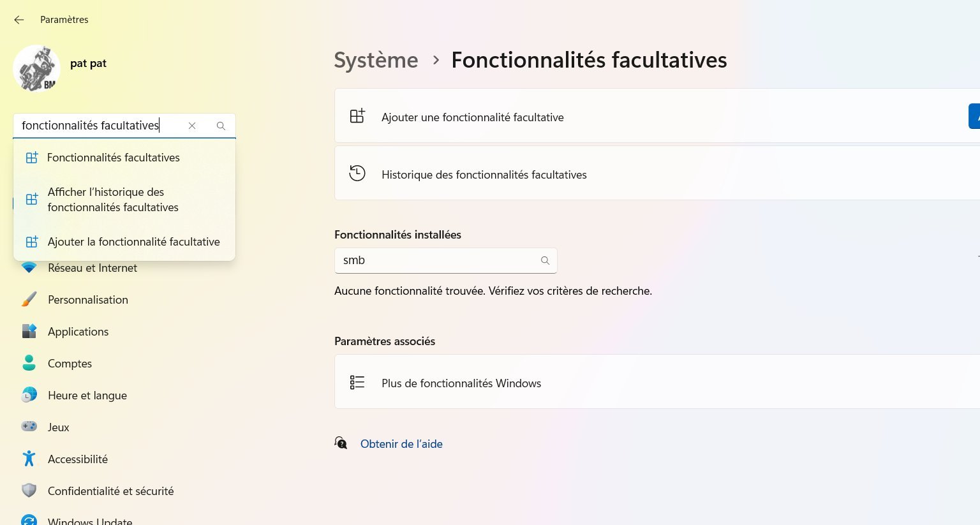
Task: Go to Système in the breadcrumb
Action: 376,60
